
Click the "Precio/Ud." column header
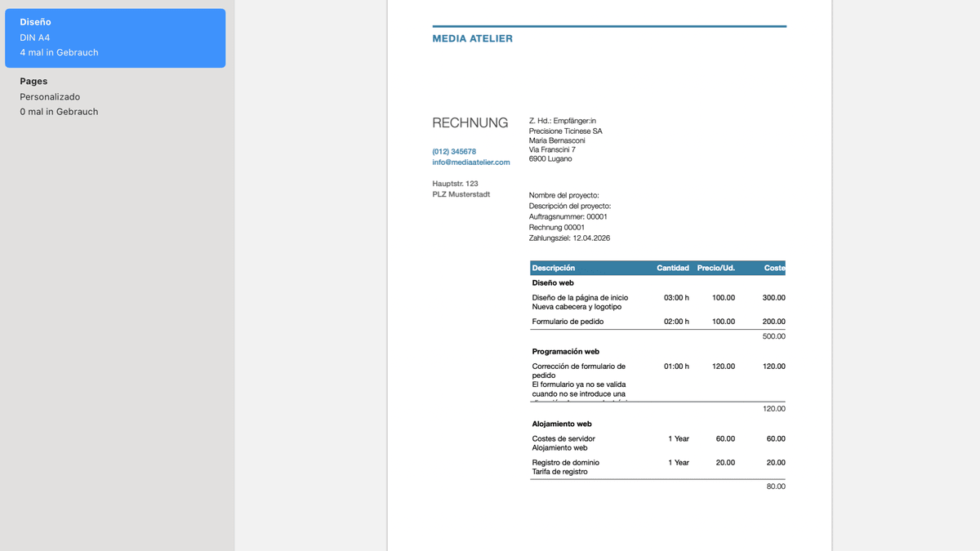click(715, 268)
